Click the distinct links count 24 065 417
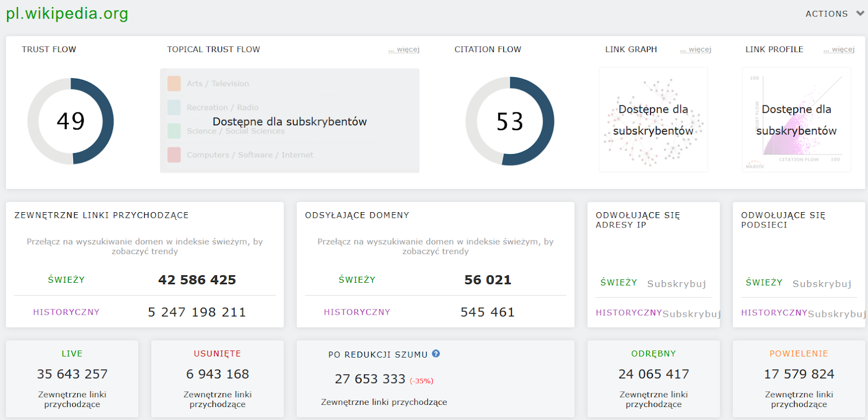868x420 pixels. coord(654,374)
